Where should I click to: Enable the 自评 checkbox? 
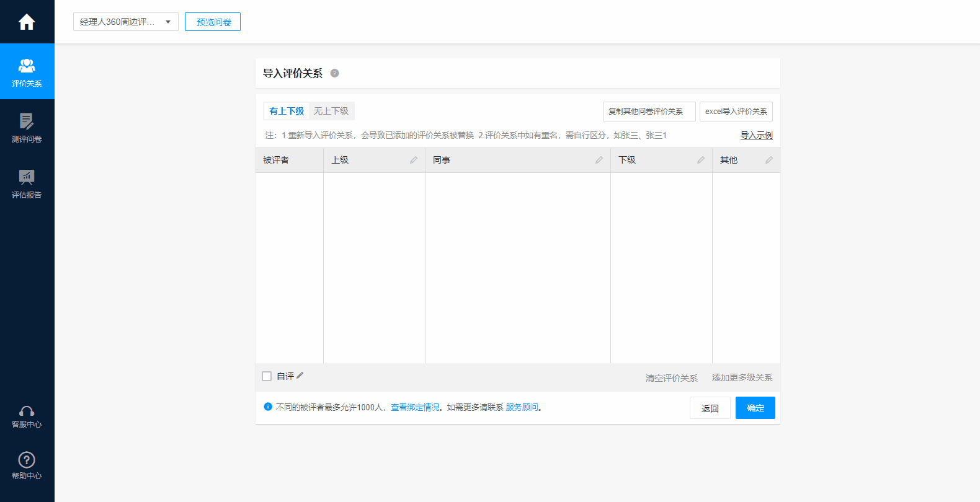[x=267, y=376]
